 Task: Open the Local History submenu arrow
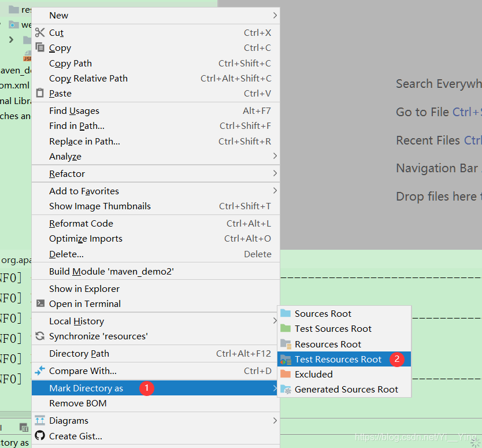(x=275, y=321)
